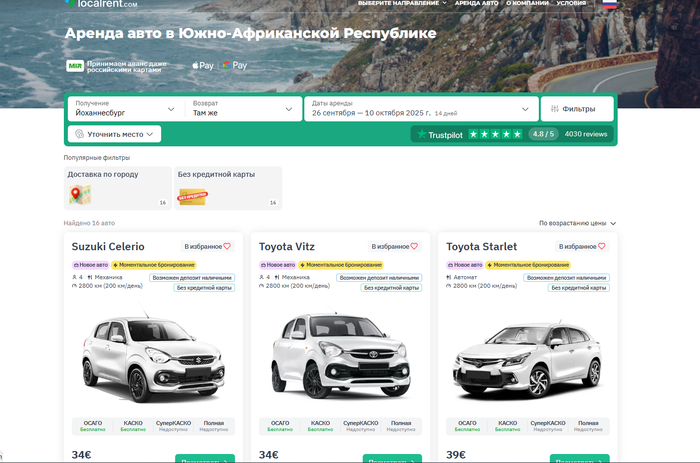This screenshot has height=463, width=700.
Task: Click the localrent.com logo
Action: click(x=102, y=4)
